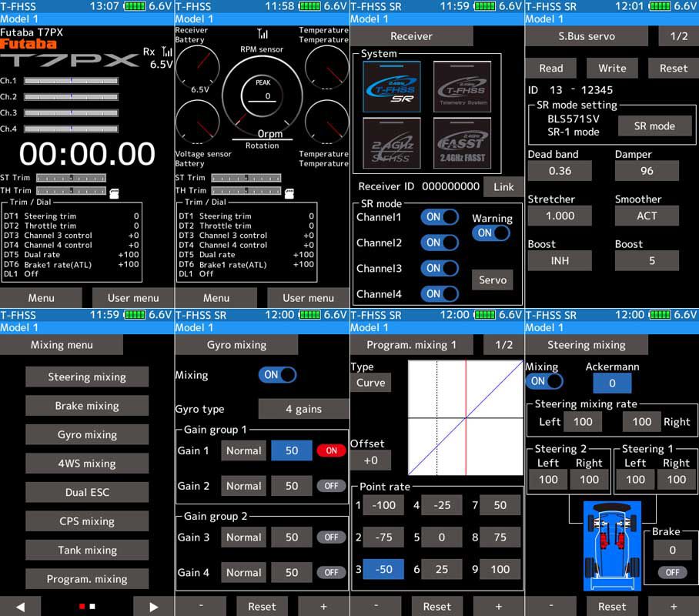Image resolution: width=699 pixels, height=616 pixels.
Task: Change Gyro type from 4 gains
Action: pos(303,409)
